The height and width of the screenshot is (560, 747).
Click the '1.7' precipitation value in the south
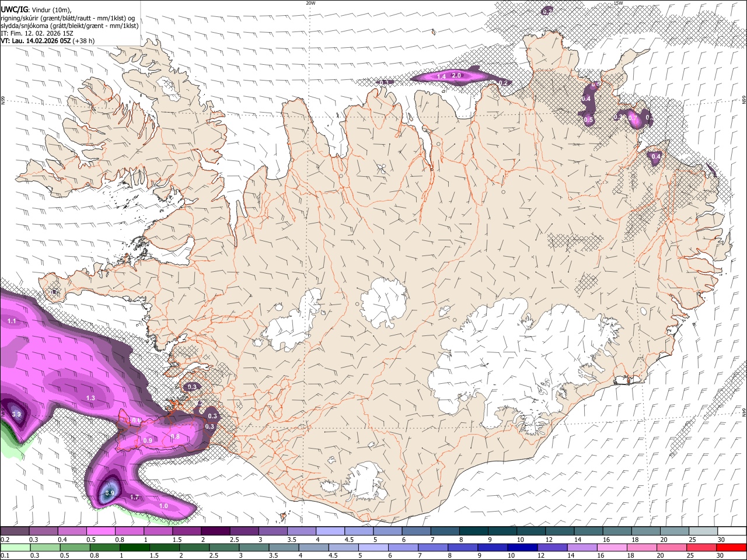pos(134,498)
